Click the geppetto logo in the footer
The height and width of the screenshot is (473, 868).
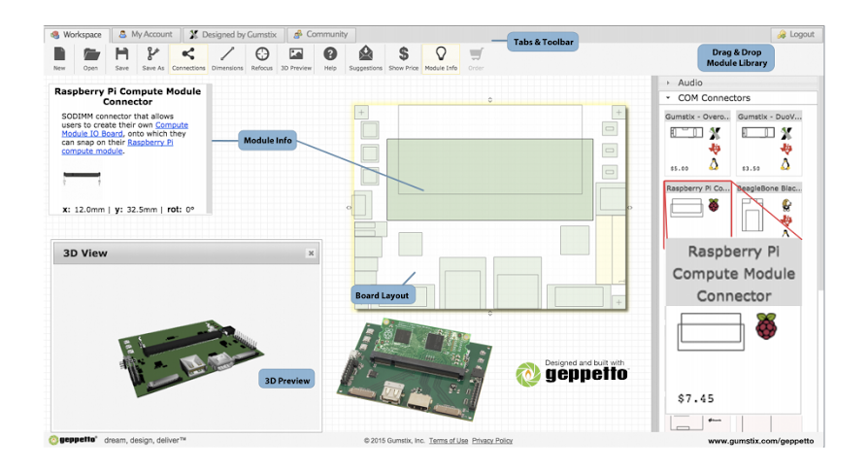(x=73, y=440)
